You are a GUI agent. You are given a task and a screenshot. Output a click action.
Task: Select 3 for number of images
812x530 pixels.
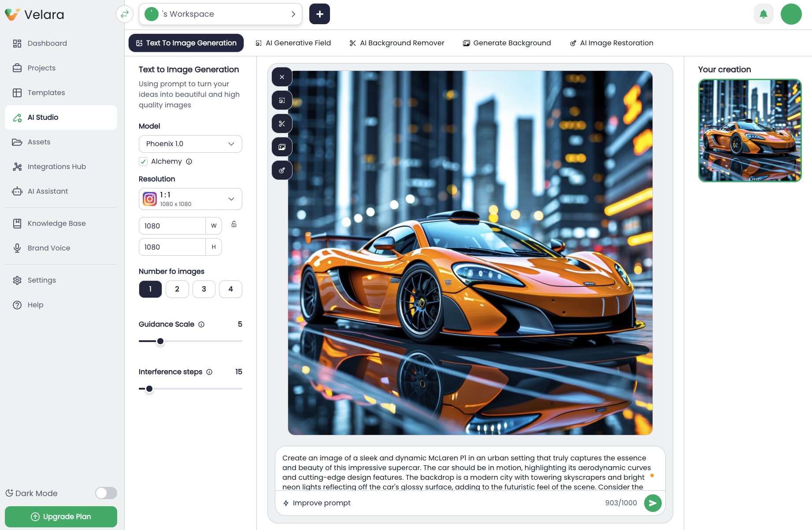tap(204, 289)
